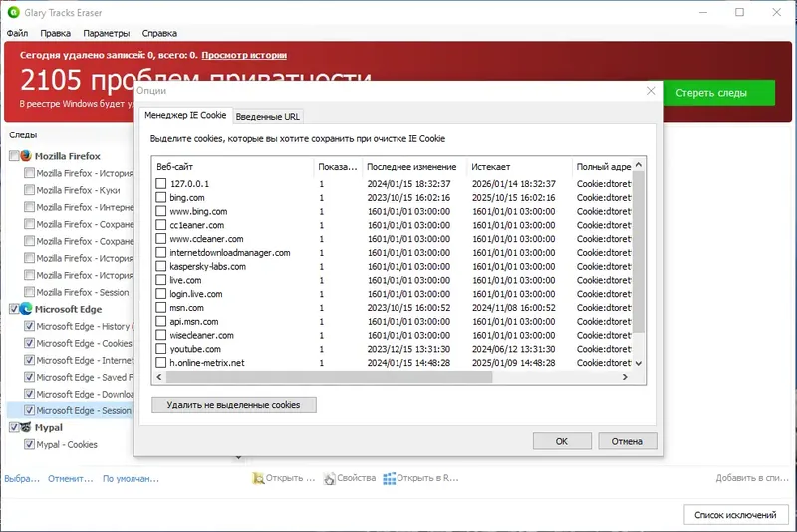Screen dimensions: 797x532
Task: Click Добавить в спи... link
Action: click(x=752, y=478)
